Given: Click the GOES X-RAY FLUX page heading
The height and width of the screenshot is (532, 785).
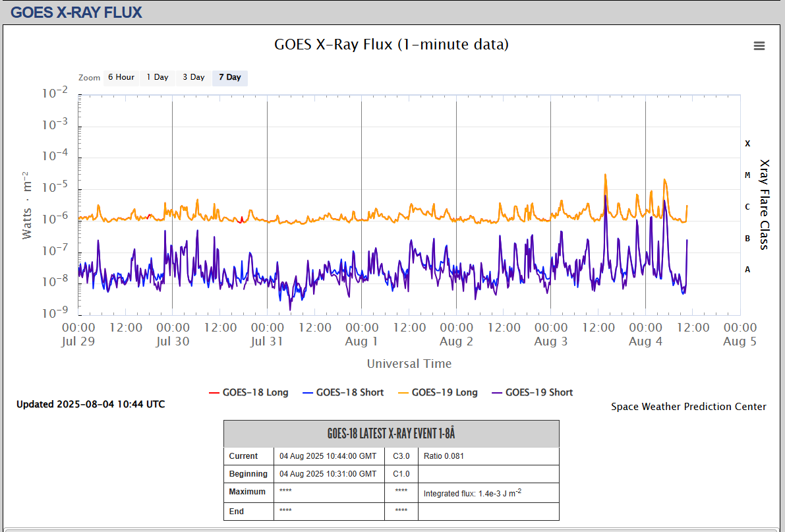Looking at the screenshot, I should pyautogui.click(x=76, y=12).
